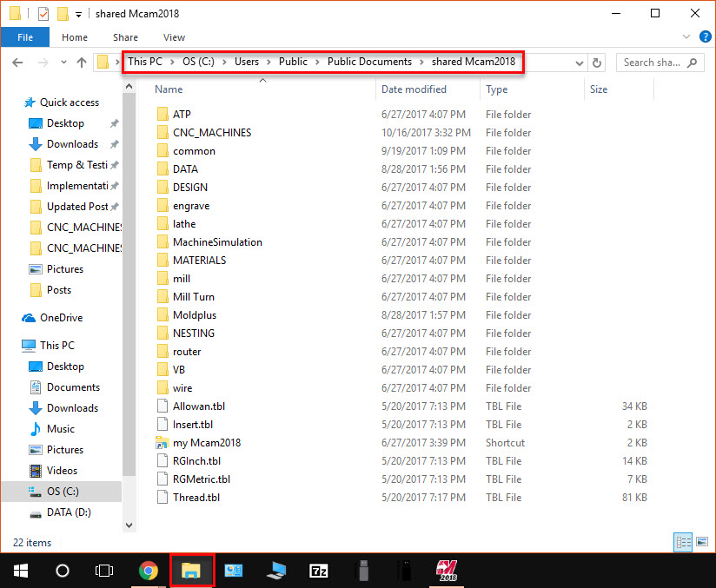716x588 pixels.
Task: Open Cortana search circle
Action: click(x=63, y=571)
